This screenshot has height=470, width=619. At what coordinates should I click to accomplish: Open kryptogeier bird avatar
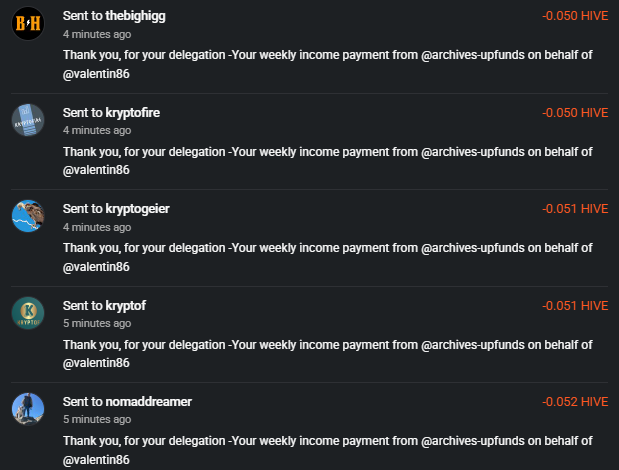28,216
